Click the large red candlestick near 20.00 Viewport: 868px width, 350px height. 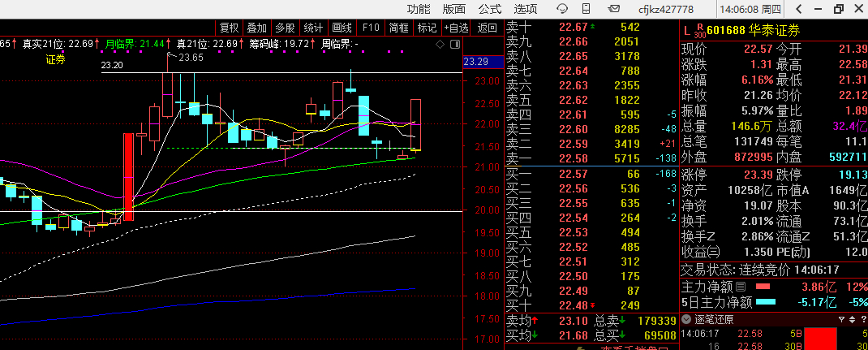[128, 177]
